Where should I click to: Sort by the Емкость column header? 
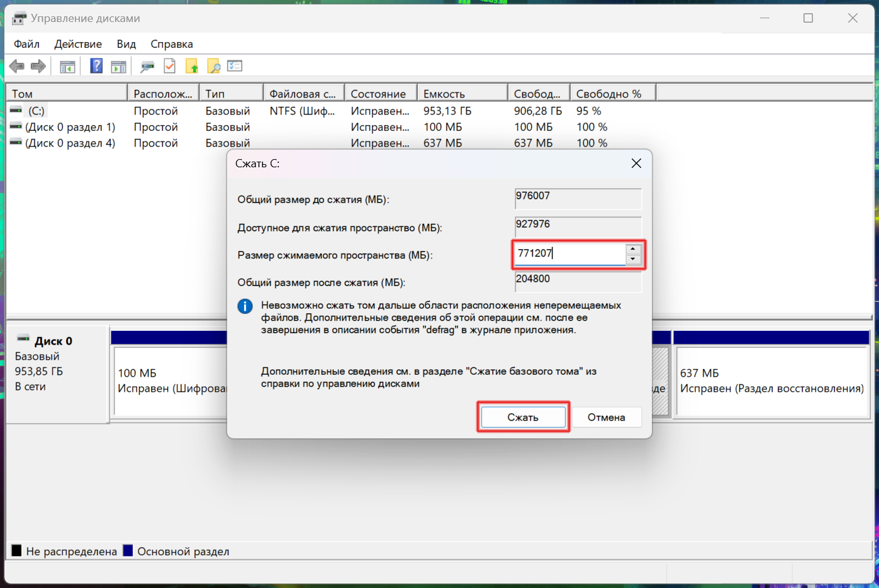[462, 93]
